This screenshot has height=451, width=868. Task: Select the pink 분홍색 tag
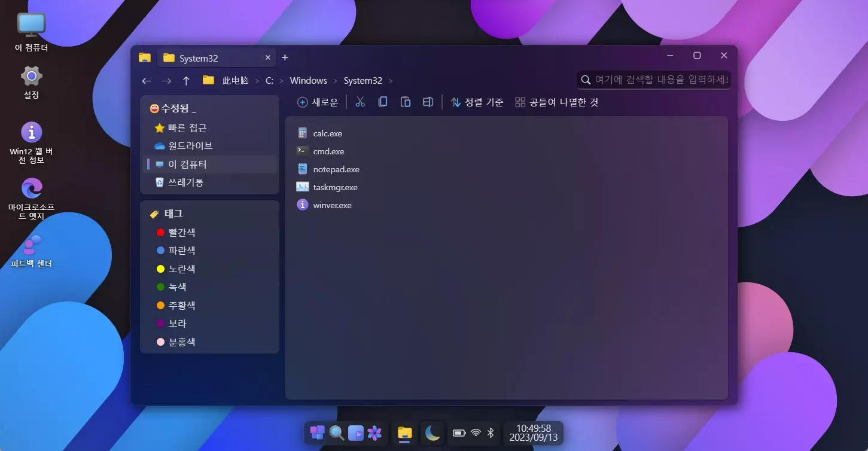(209, 342)
